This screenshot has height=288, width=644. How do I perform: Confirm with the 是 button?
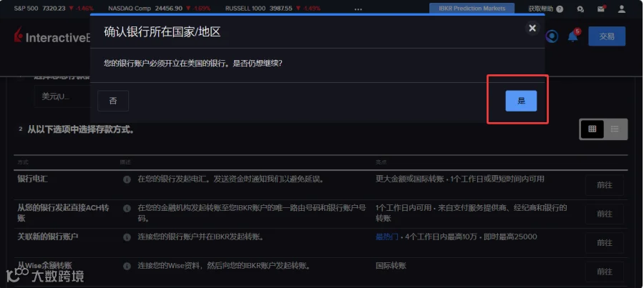tap(521, 101)
